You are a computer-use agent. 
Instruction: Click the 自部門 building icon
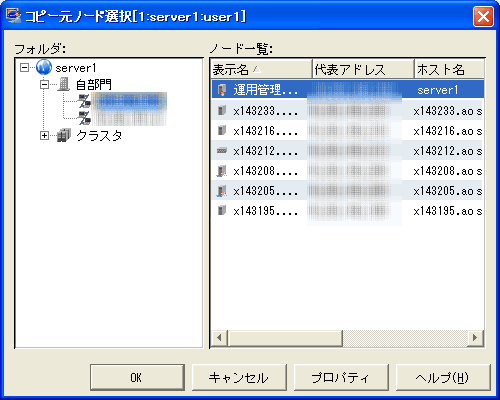63,84
